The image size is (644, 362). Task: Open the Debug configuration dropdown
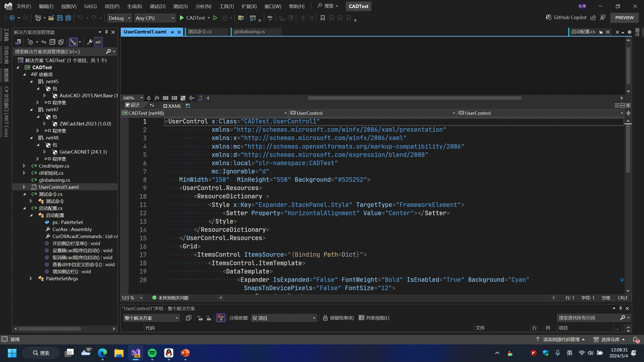point(119,18)
